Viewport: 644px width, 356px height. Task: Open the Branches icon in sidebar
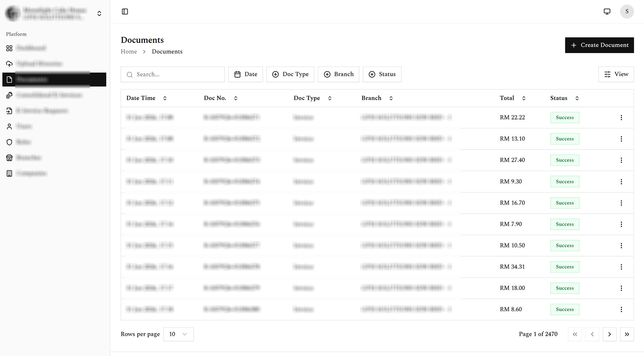(9, 157)
